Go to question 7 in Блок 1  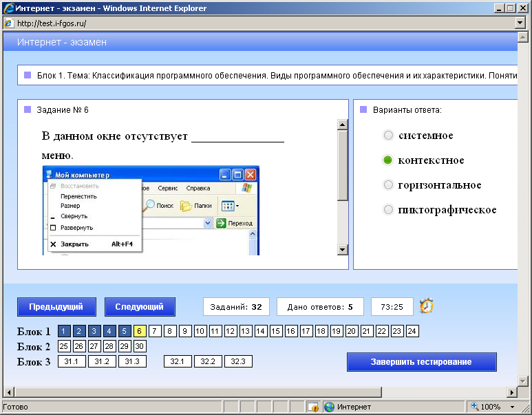155,331
